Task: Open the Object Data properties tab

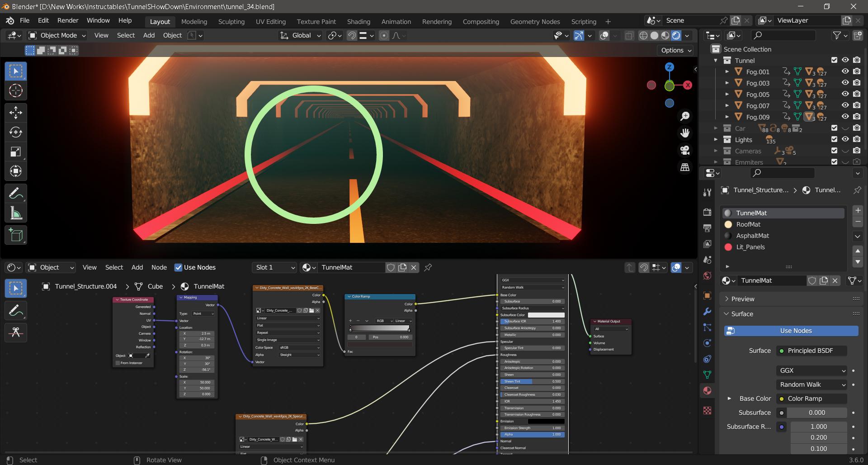Action: click(708, 375)
